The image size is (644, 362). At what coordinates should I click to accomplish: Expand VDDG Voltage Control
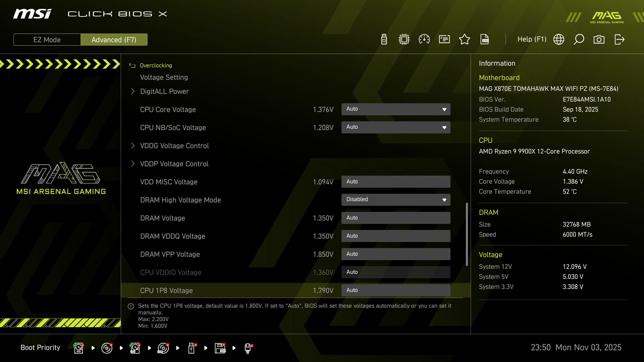tap(174, 145)
